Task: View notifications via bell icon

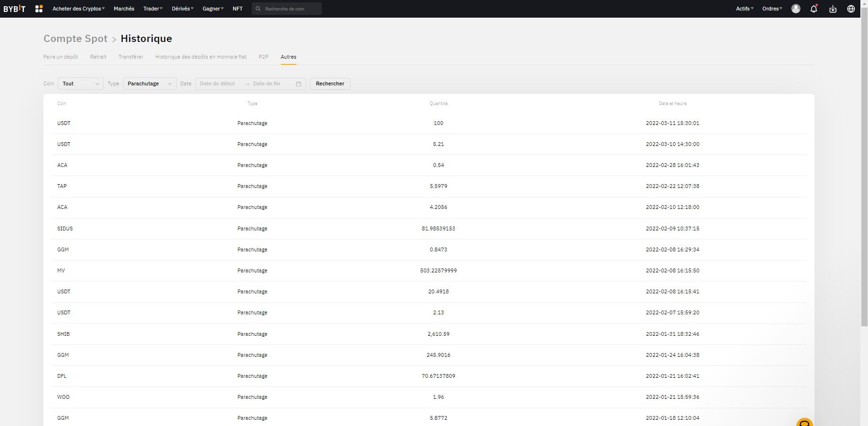Action: tap(814, 9)
